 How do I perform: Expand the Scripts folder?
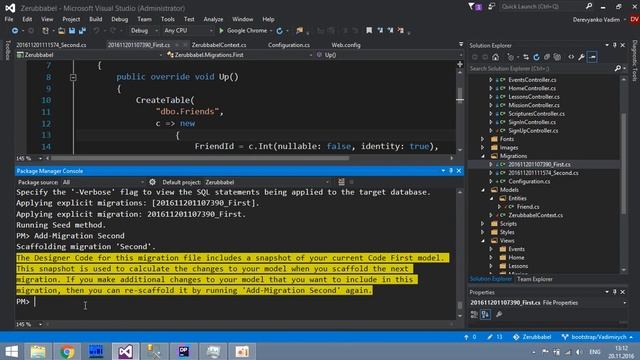[x=483, y=224]
